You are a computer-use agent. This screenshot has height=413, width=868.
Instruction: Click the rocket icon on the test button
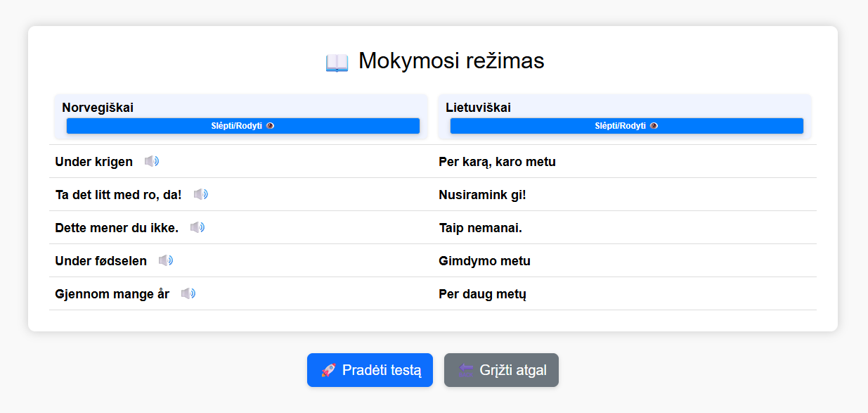pyautogui.click(x=328, y=369)
